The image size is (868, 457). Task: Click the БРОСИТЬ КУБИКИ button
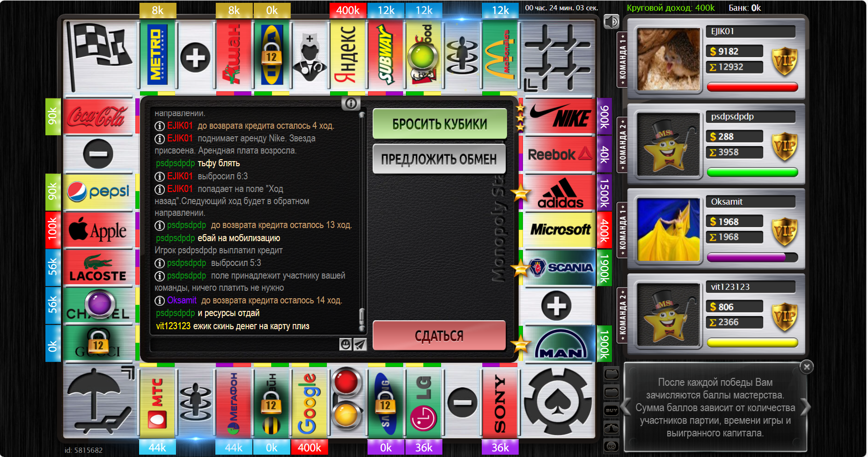click(440, 124)
